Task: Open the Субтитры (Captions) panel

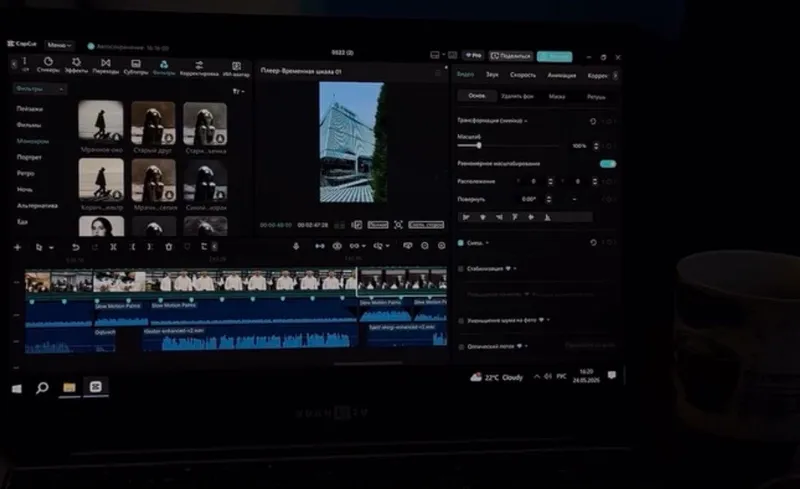Action: pos(136,66)
